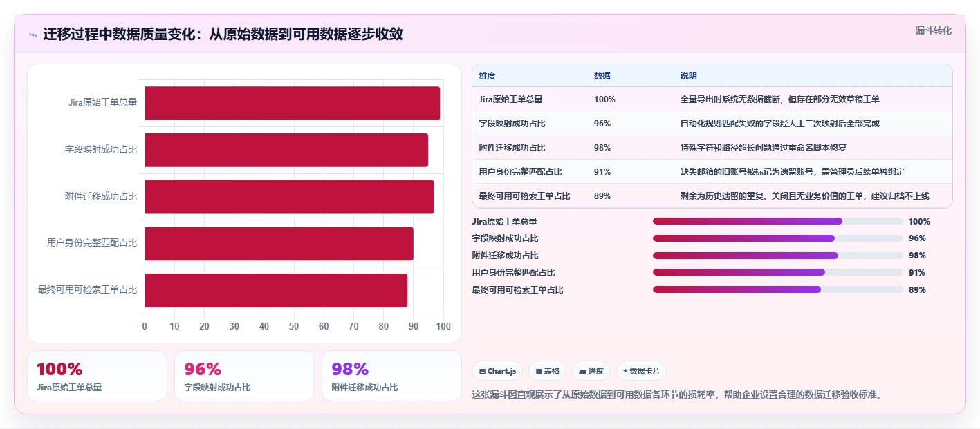Click the chart axis label 100
This screenshot has height=429, width=980.
point(443,326)
